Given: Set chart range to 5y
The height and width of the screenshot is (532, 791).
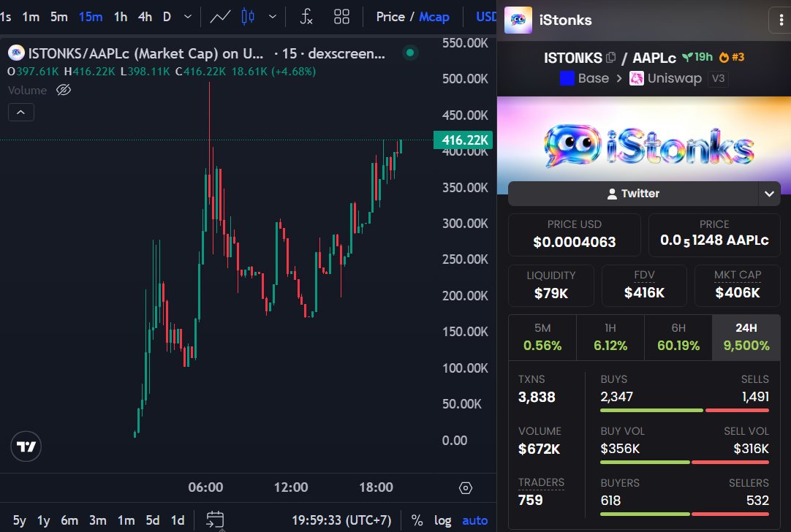Looking at the screenshot, I should [x=19, y=520].
